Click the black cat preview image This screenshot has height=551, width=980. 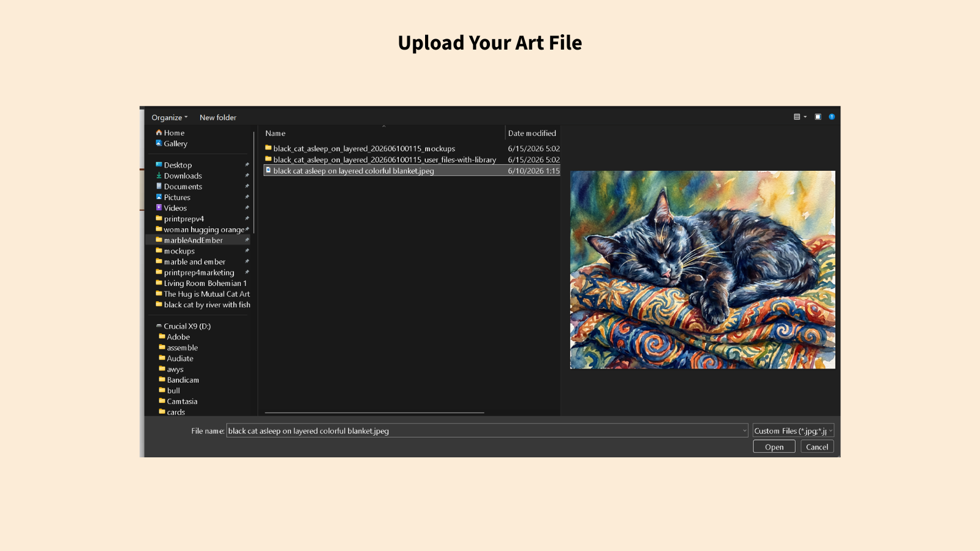point(703,269)
